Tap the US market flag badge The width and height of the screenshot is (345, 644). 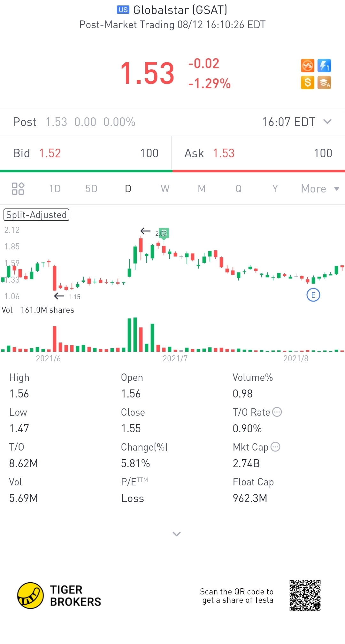point(123,10)
